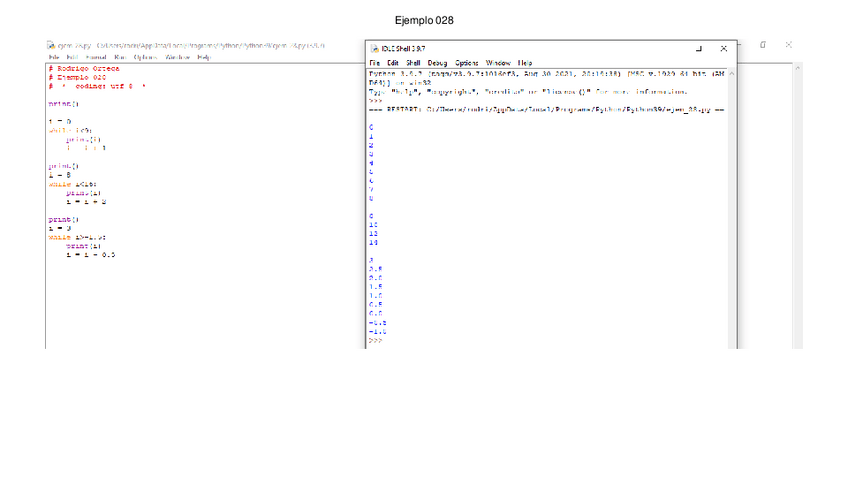Screen dimensions: 848x477
Task: Open Window menu in the editor window
Action: click(177, 57)
